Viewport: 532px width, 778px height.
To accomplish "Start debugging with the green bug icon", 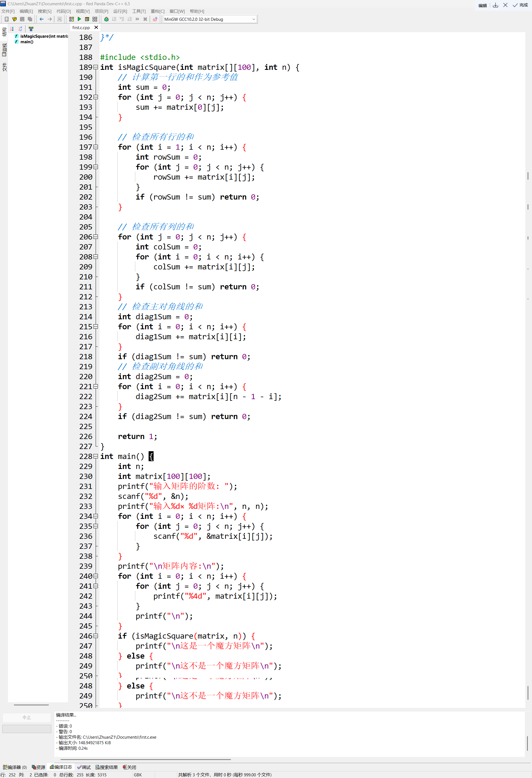I will pyautogui.click(x=106, y=19).
